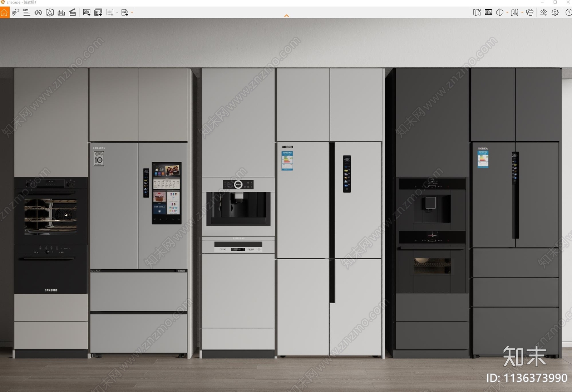This screenshot has height=392, width=572.
Task: Toggle the mini map icon
Action: tap(477, 13)
